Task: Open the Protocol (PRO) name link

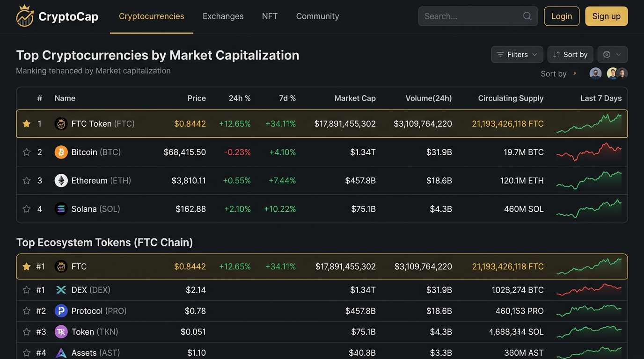Action: [x=99, y=311]
